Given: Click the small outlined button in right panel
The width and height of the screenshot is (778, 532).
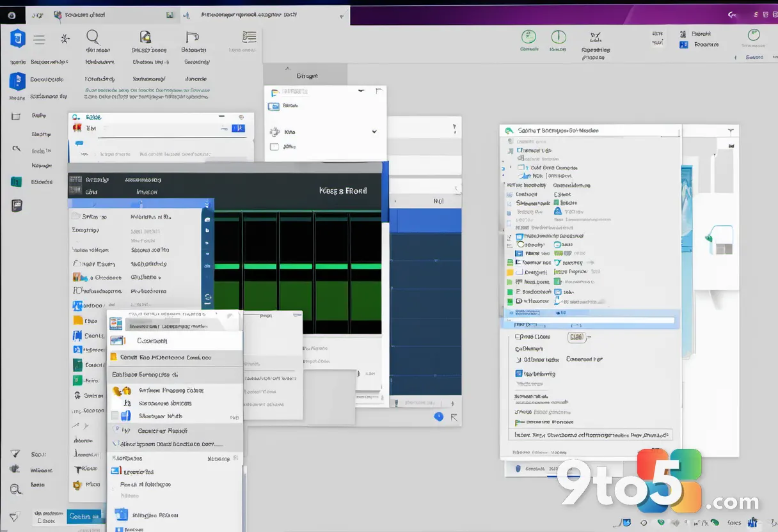Looking at the screenshot, I should (x=576, y=337).
